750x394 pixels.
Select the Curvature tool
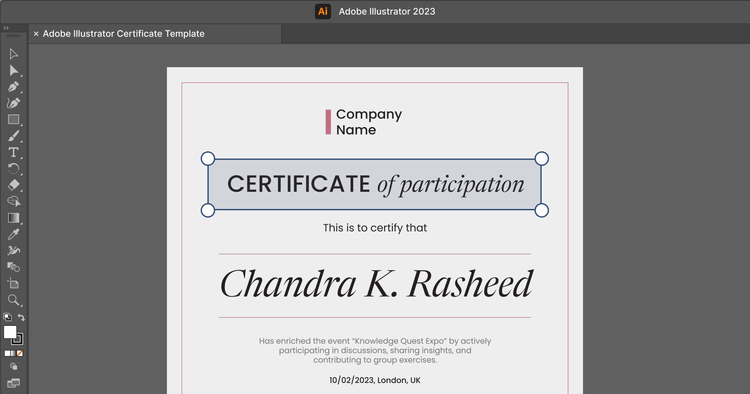[13, 103]
